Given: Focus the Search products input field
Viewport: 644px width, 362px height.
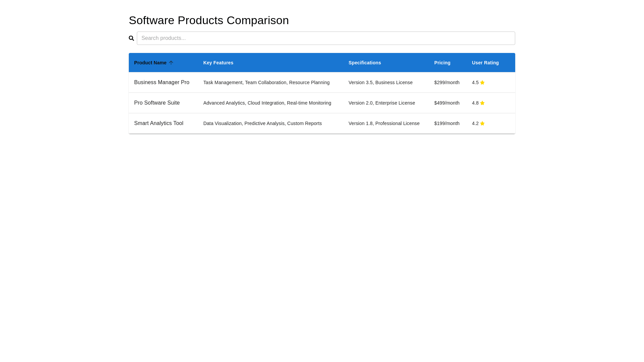Looking at the screenshot, I should tap(325, 38).
